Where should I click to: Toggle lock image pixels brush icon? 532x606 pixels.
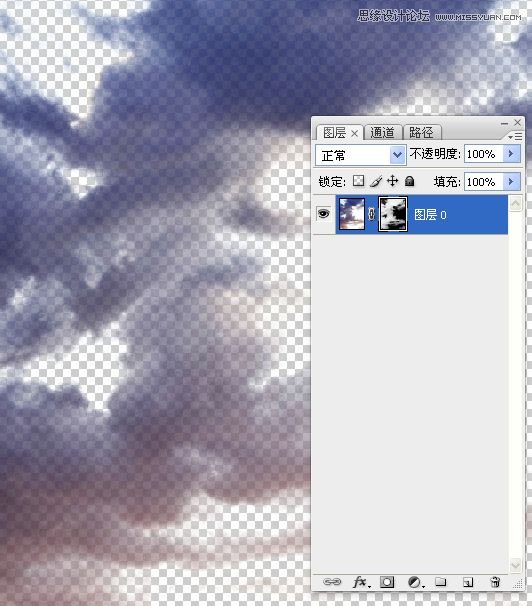(x=376, y=181)
